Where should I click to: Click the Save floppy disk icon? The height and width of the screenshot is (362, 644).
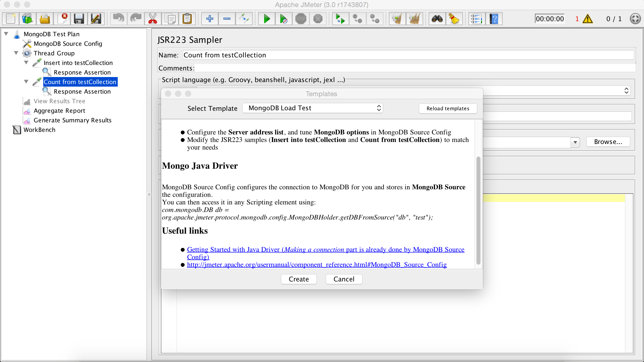click(x=79, y=19)
